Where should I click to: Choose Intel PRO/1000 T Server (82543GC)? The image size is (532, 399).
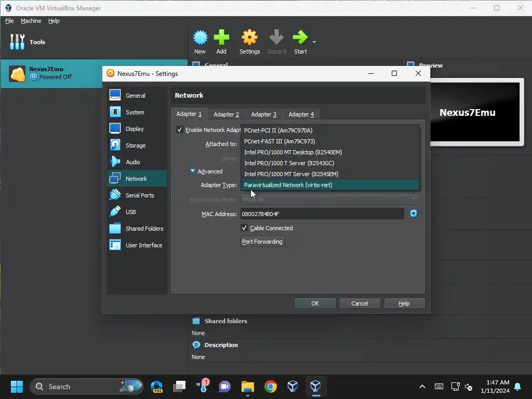(330, 163)
